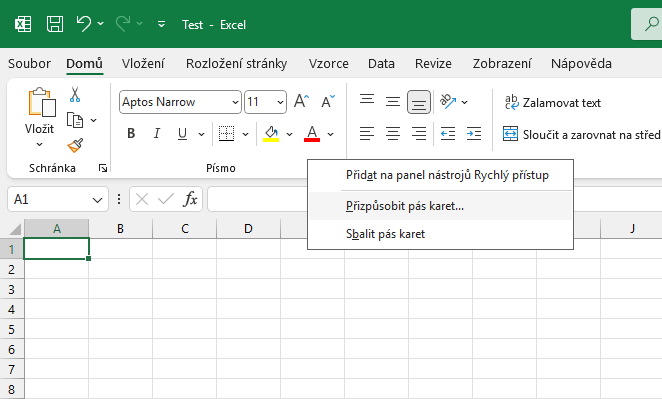Click the search magnifier icon
Viewport: 662px width, 399px height.
pos(652,24)
